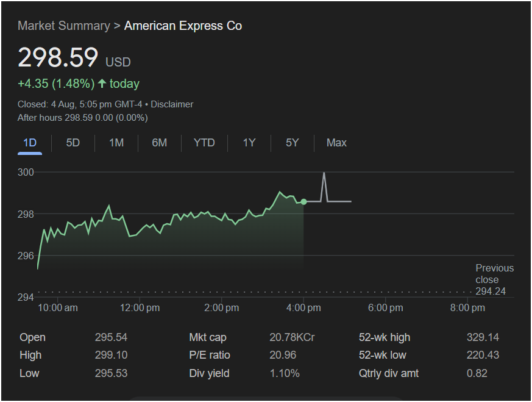Click the 300 y-axis label
532x402 pixels.
point(26,172)
